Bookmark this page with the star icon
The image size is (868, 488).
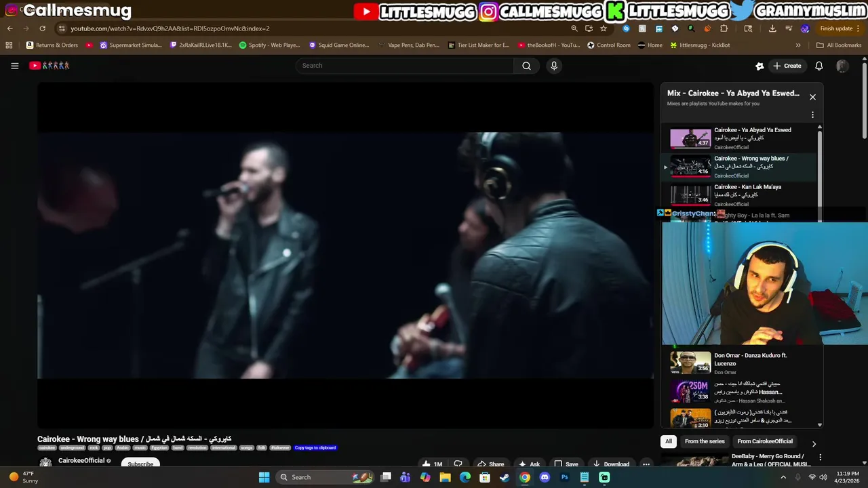(604, 28)
